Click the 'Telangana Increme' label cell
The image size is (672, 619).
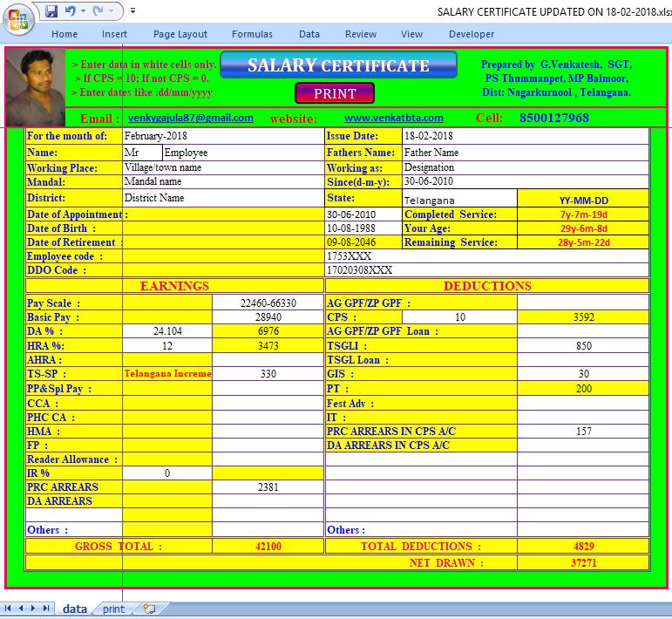point(167,374)
